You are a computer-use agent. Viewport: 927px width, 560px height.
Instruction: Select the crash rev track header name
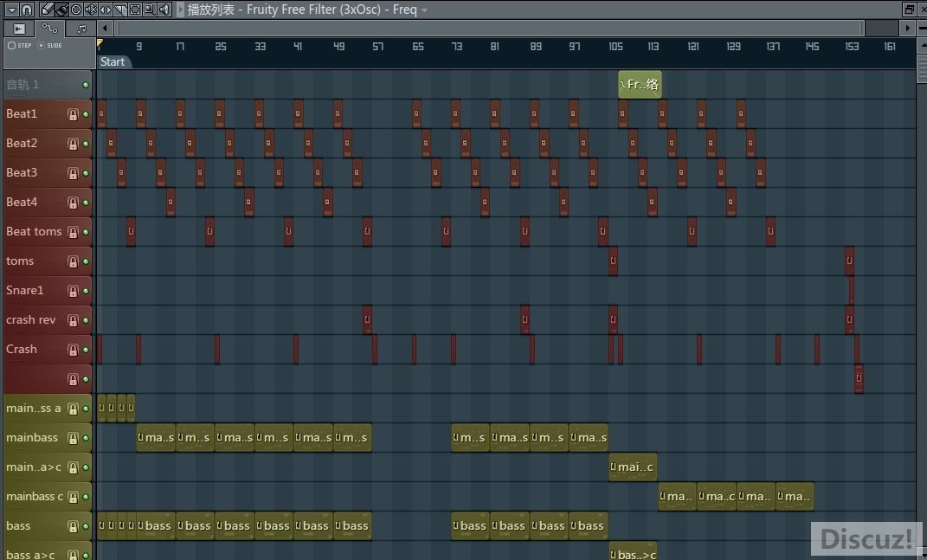(31, 320)
